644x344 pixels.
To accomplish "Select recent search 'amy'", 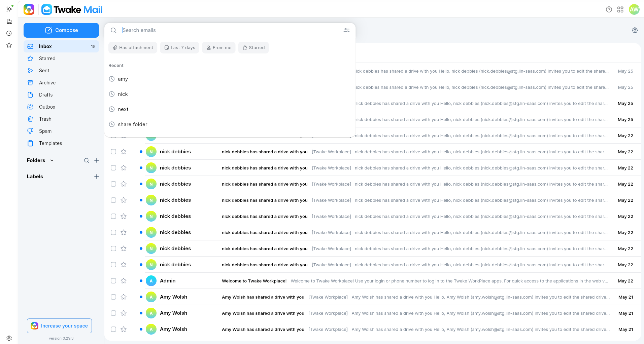I will point(230,79).
